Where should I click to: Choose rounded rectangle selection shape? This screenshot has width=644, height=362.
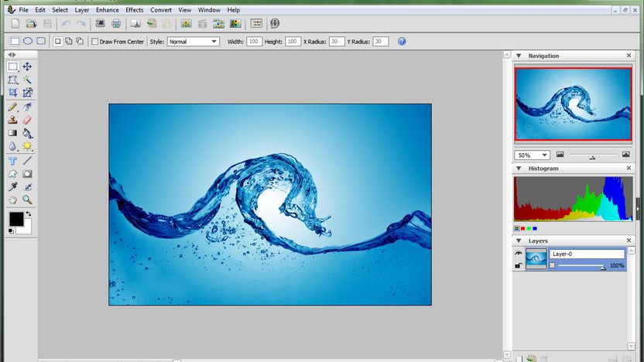[41, 41]
